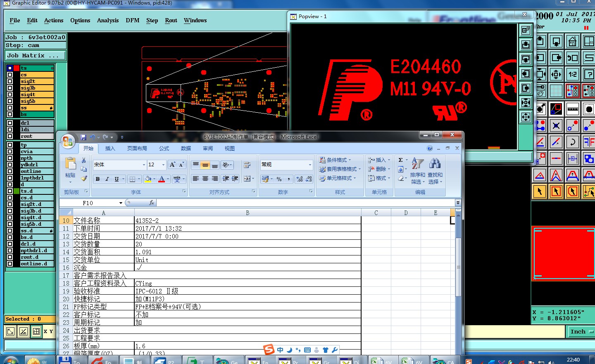The height and width of the screenshot is (364, 595).
Task: Click the home view icon in Graphic Editor
Action: click(x=573, y=41)
